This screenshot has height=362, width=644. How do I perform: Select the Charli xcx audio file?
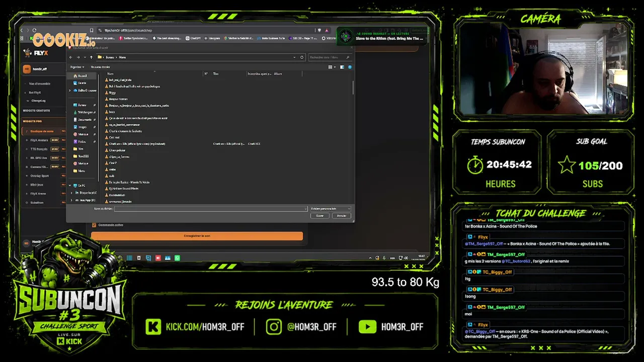tap(135, 144)
